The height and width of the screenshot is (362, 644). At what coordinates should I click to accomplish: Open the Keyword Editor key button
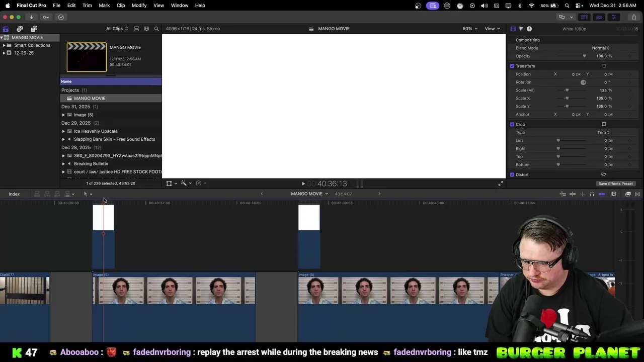46,17
